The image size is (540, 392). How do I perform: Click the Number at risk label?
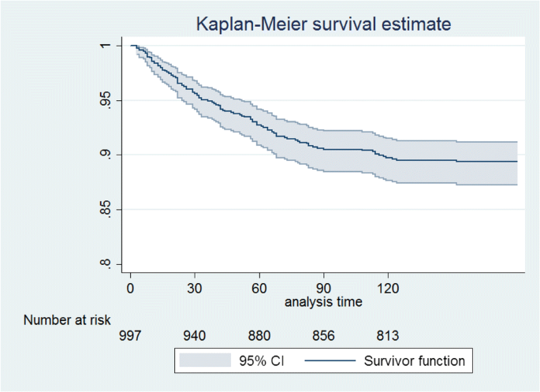click(x=68, y=319)
